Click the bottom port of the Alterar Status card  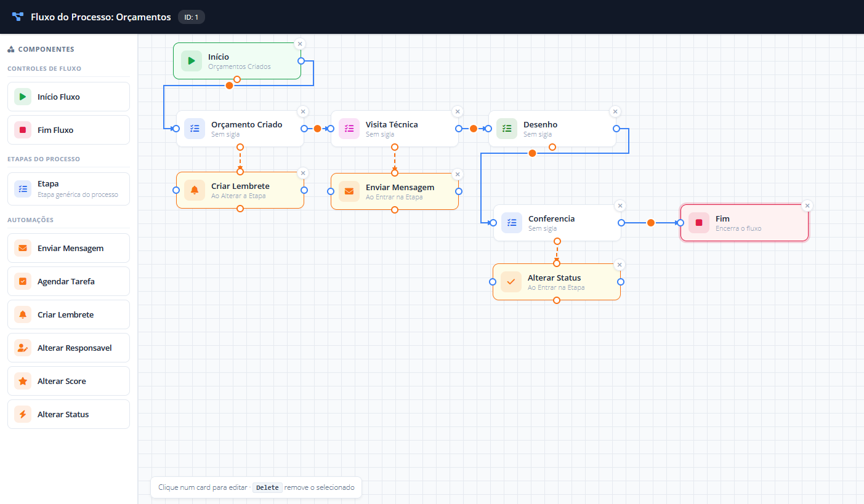tap(557, 300)
